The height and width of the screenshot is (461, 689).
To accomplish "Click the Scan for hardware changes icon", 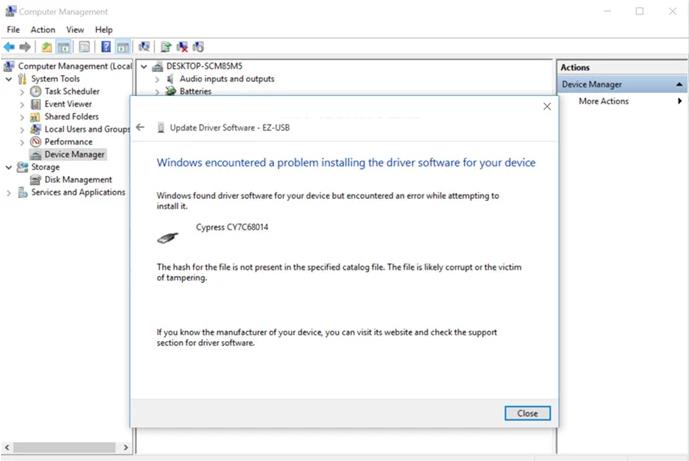I will 144,47.
